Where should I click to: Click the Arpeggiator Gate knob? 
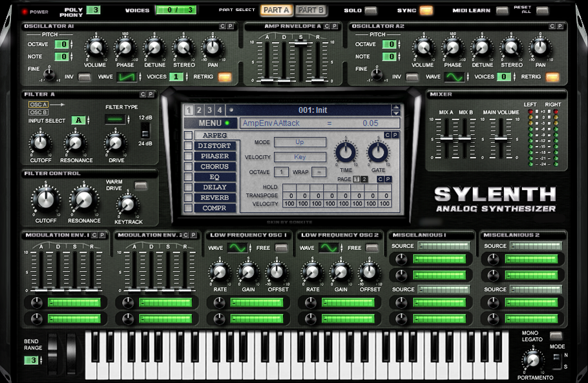[x=378, y=152]
